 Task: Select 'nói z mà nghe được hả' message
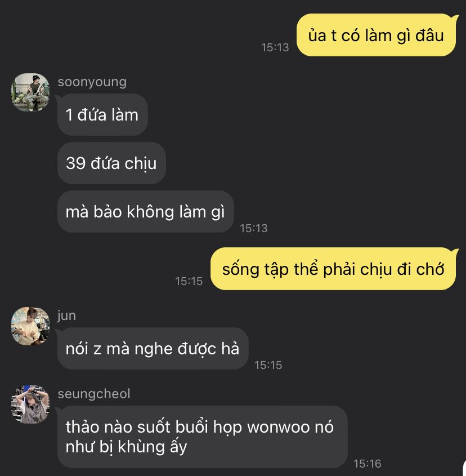pyautogui.click(x=153, y=349)
